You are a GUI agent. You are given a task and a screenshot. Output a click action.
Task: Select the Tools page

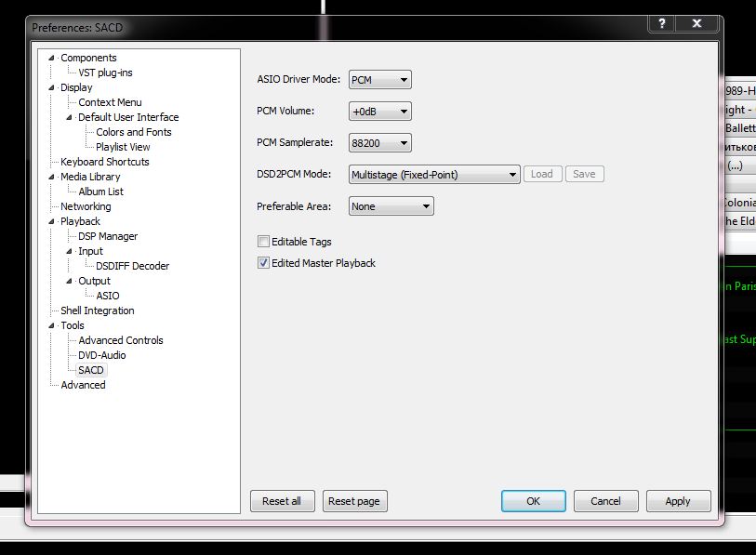[x=73, y=325]
